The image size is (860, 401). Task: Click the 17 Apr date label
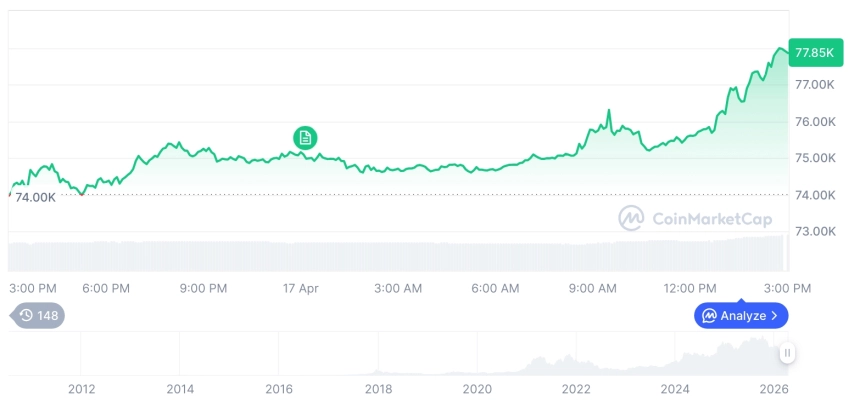coord(300,288)
